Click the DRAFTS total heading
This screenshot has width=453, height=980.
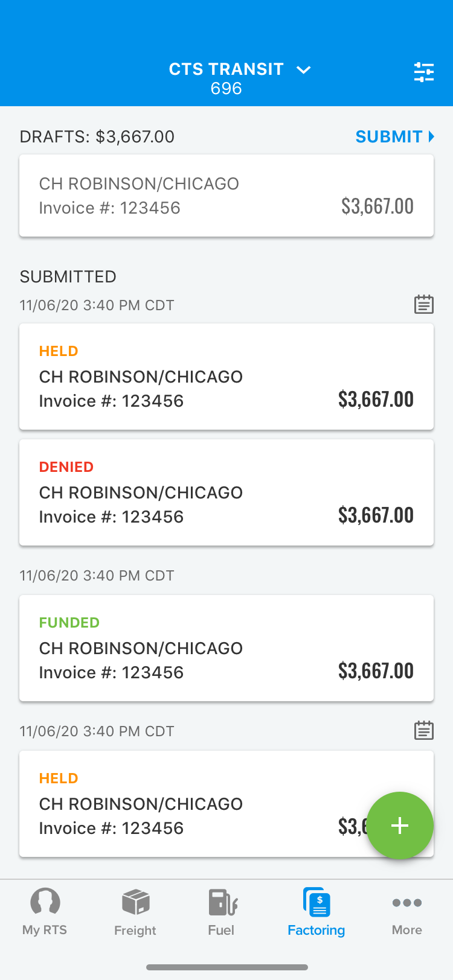pos(97,137)
